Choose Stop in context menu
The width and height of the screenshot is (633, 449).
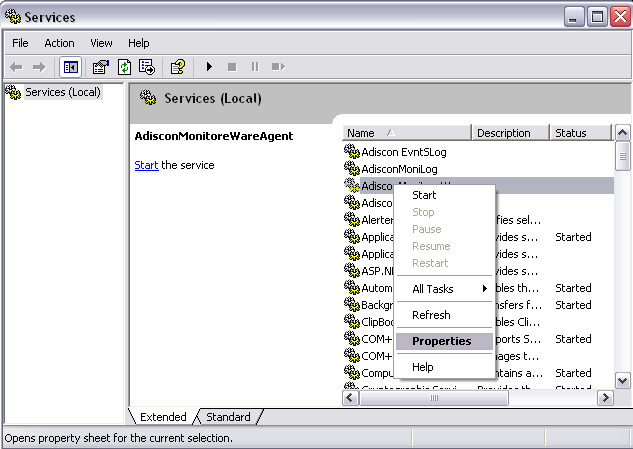(x=444, y=212)
